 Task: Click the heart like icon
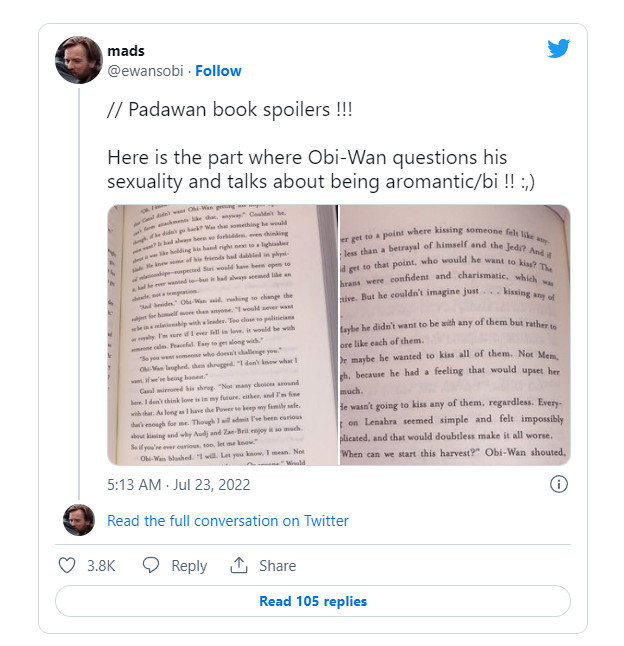click(x=67, y=565)
